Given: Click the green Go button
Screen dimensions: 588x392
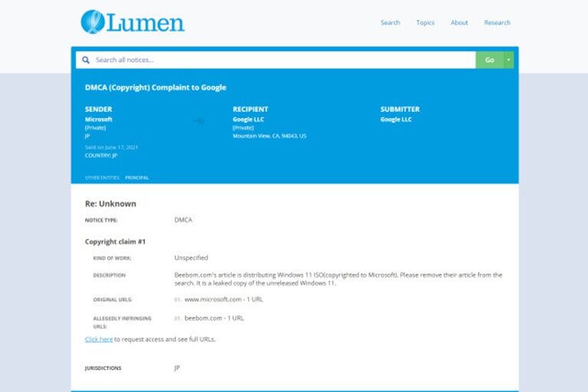Looking at the screenshot, I should [x=489, y=60].
